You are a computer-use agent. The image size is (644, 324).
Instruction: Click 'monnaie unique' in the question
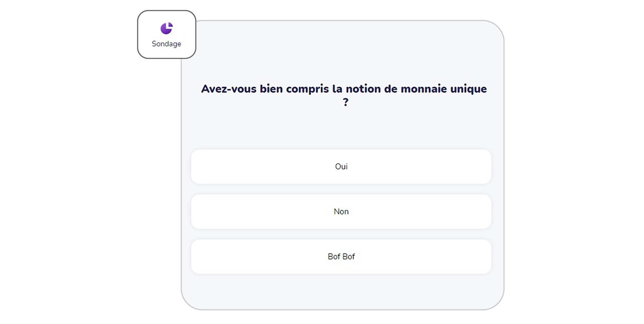[x=443, y=89]
